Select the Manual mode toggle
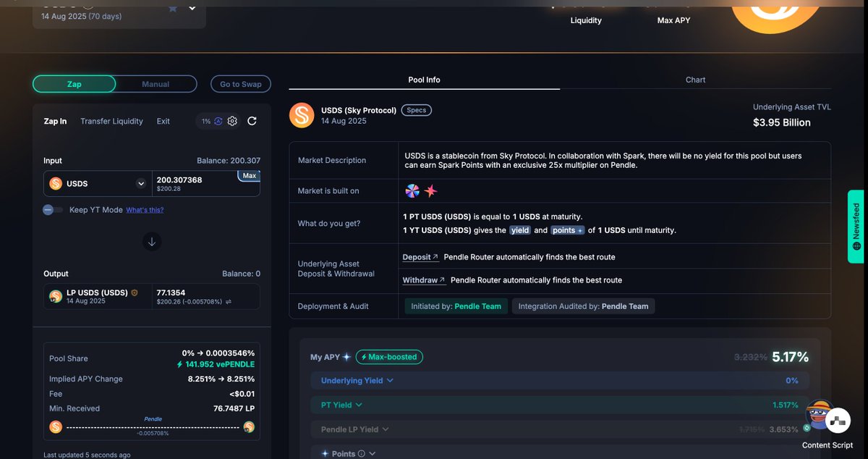Viewport: 868px width, 459px height. coord(156,84)
